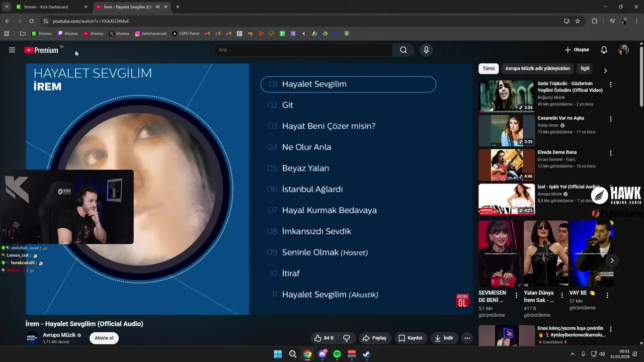Like the video with 84 B
Image resolution: width=644 pixels, height=362 pixels.
[x=324, y=338]
